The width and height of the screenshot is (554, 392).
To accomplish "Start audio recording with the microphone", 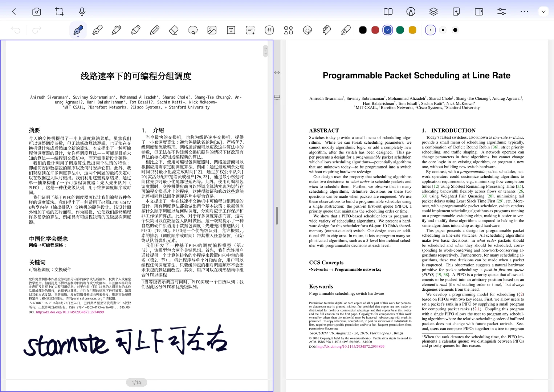I will click(82, 12).
